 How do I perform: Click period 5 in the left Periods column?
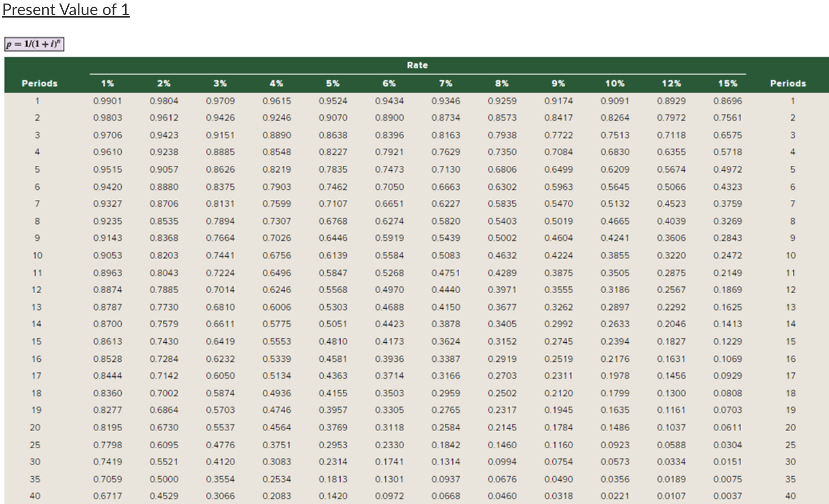pyautogui.click(x=37, y=170)
